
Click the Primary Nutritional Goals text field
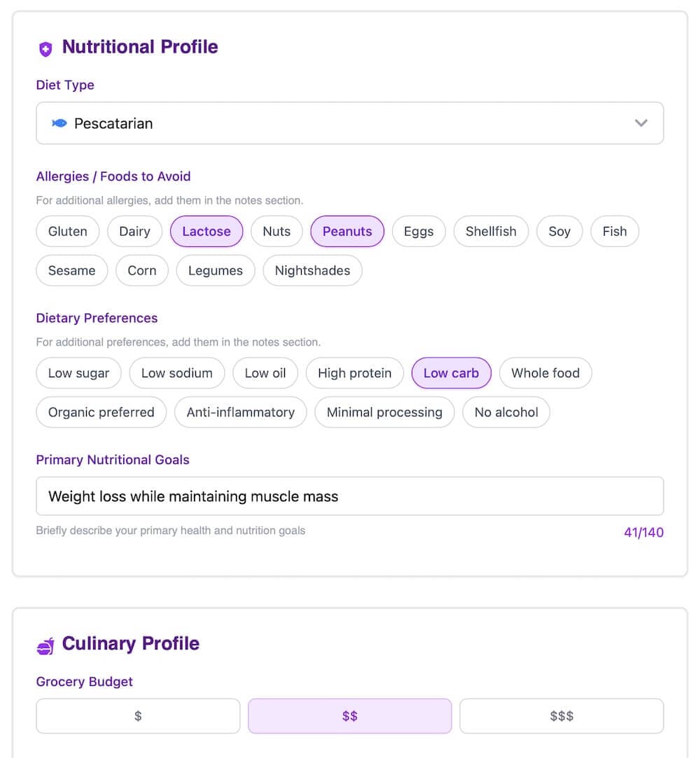350,495
